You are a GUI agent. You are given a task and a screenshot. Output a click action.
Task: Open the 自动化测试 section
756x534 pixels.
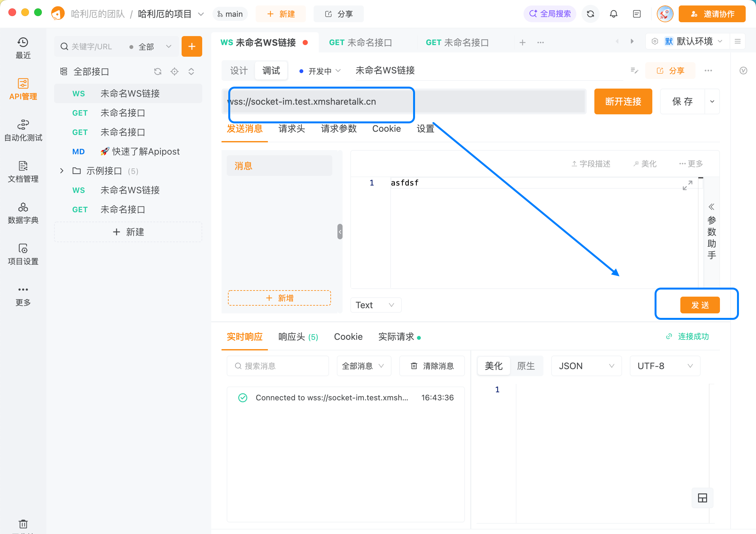23,130
